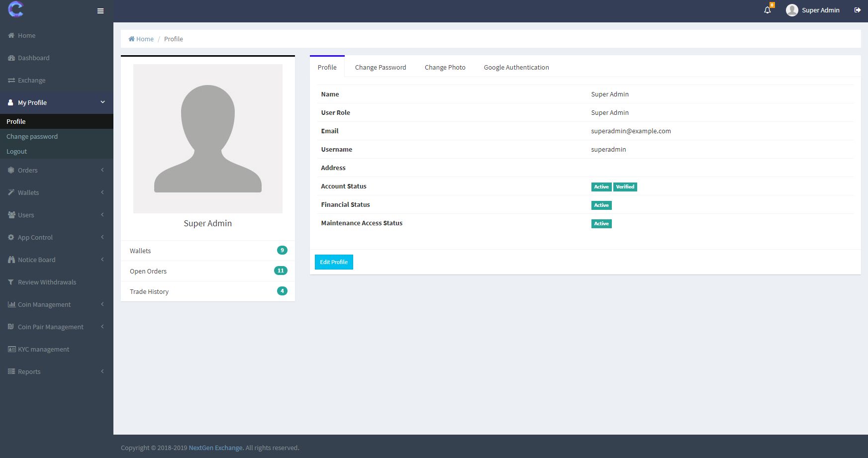
Task: Click the NextGen Exchange logo
Action: coord(16,9)
